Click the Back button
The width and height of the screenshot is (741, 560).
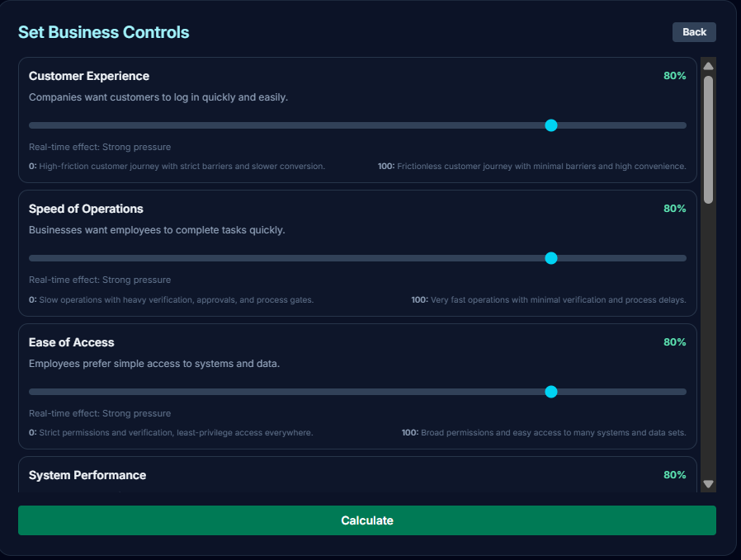pos(694,32)
